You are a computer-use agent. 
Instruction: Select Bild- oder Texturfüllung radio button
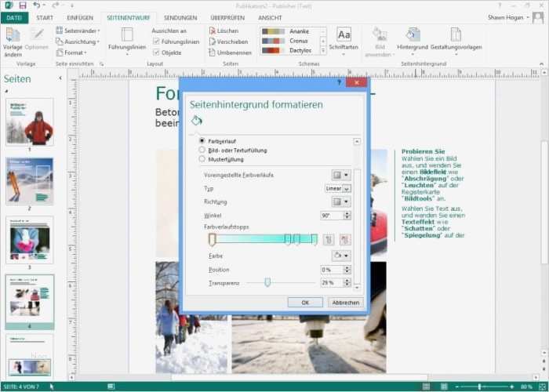pos(202,150)
